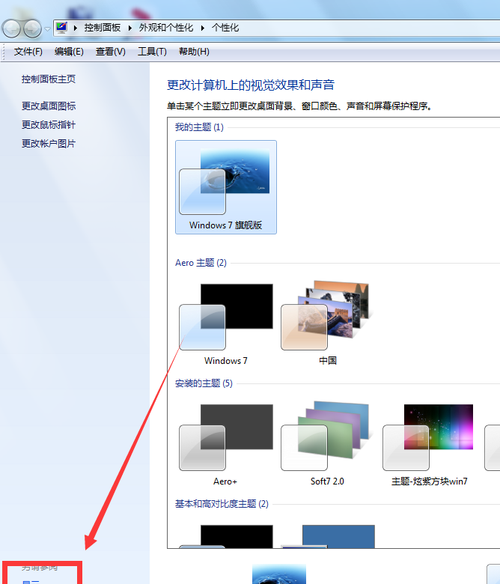Click the Aero 主题 (2) group header

pyautogui.click(x=201, y=263)
